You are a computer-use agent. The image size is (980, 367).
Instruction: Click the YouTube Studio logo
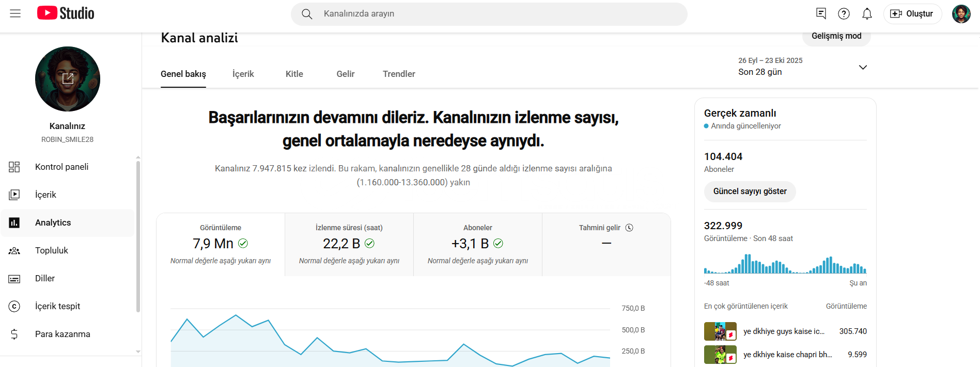[x=66, y=13]
